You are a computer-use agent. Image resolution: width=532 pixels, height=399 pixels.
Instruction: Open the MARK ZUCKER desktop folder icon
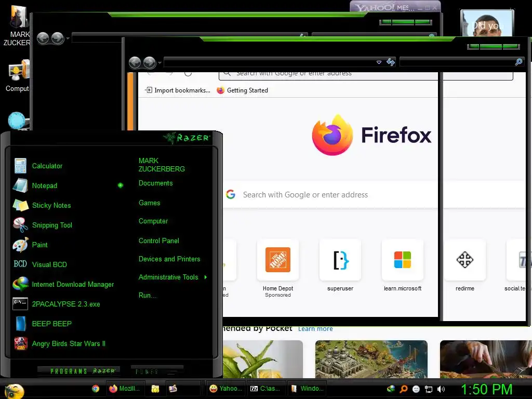[x=16, y=26]
